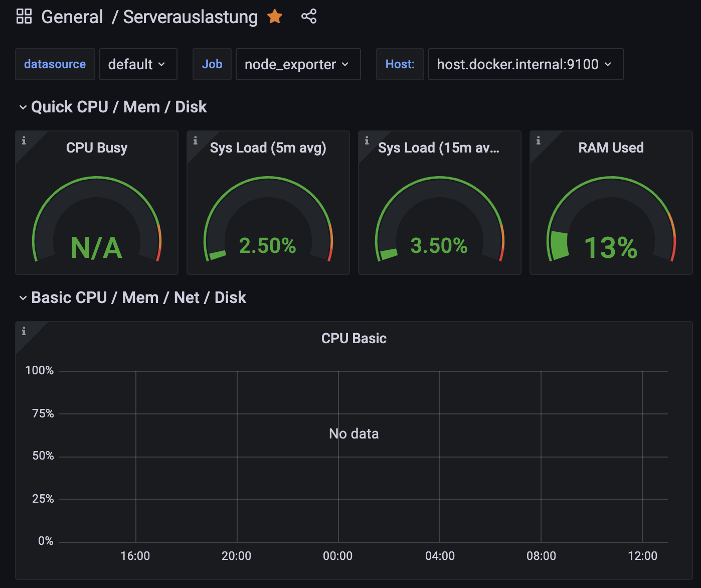Click the Job variable label
Screen dimensions: 701x588
click(x=212, y=64)
